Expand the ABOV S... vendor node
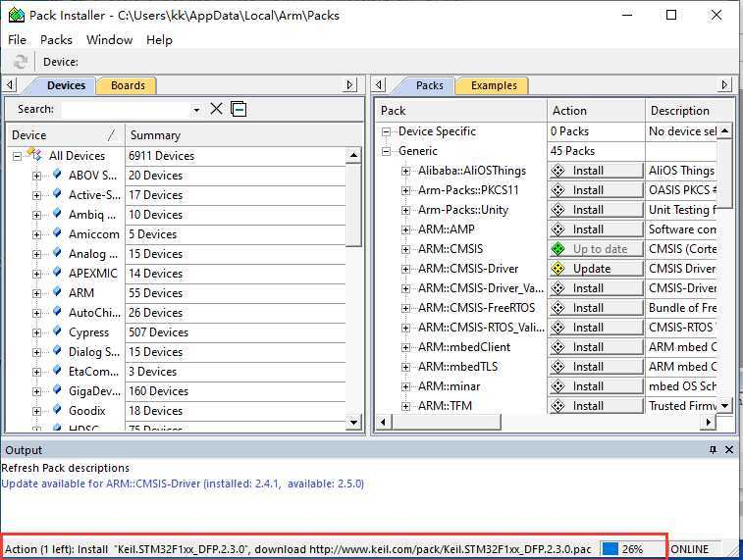This screenshot has height=560, width=743. [36, 176]
